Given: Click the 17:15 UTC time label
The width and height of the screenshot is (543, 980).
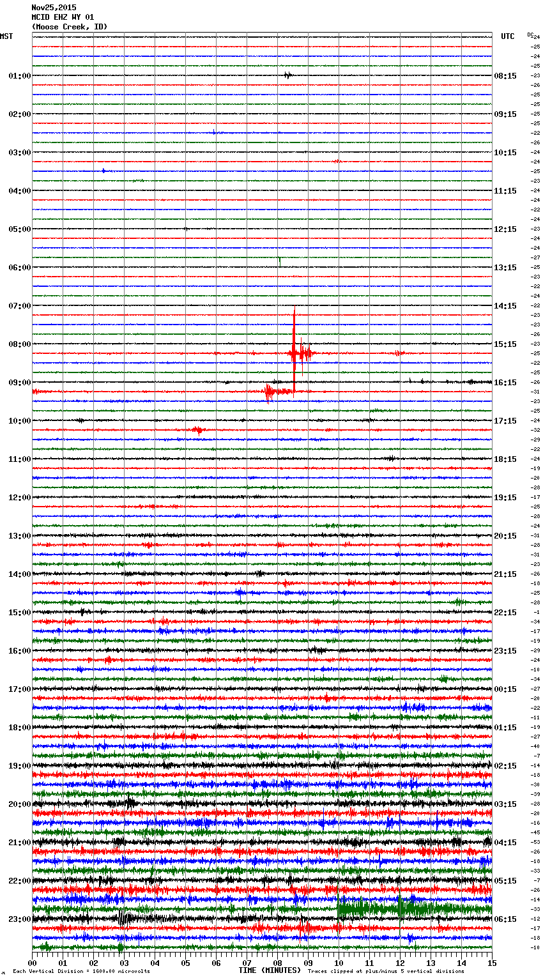Looking at the screenshot, I should (x=505, y=421).
